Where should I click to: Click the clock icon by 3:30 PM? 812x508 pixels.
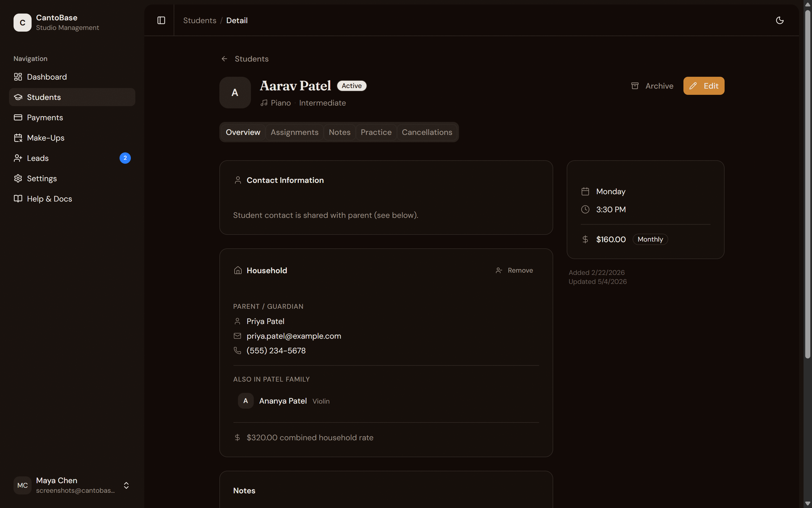(585, 210)
